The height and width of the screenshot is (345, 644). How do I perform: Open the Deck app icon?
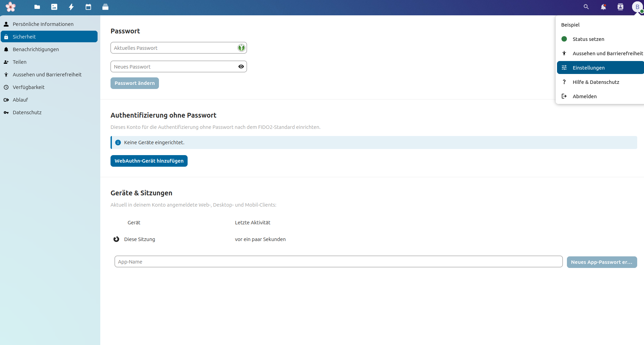tap(105, 7)
